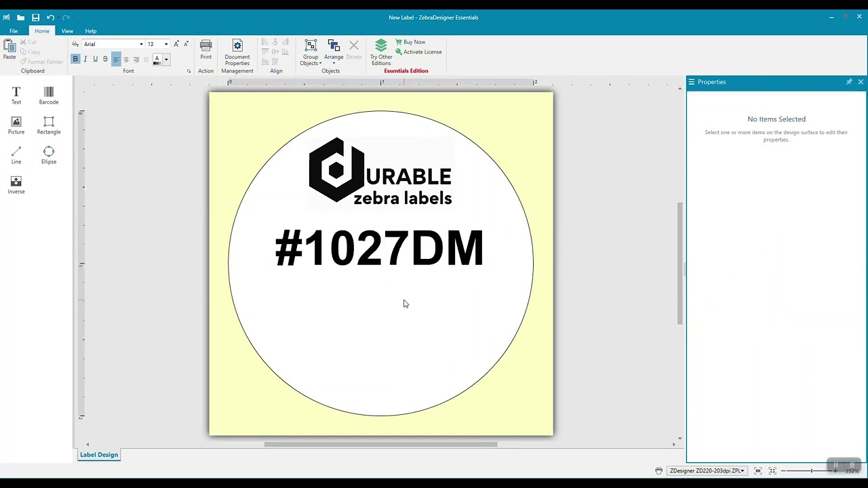Image resolution: width=868 pixels, height=488 pixels.
Task: Click zoom to objects icon in status bar
Action: (x=772, y=470)
